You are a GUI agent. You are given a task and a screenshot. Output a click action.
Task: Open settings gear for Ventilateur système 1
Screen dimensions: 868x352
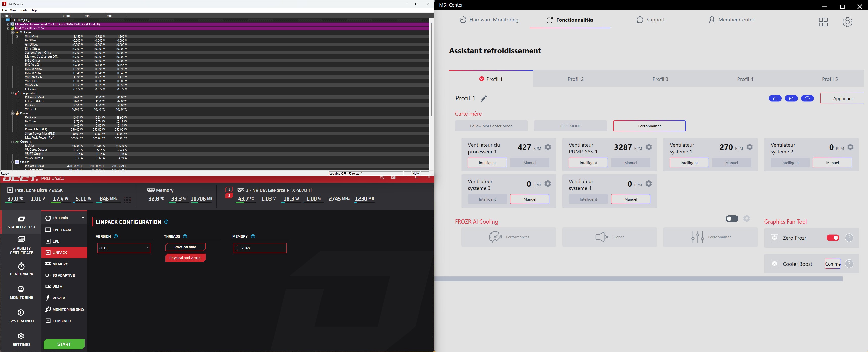749,147
